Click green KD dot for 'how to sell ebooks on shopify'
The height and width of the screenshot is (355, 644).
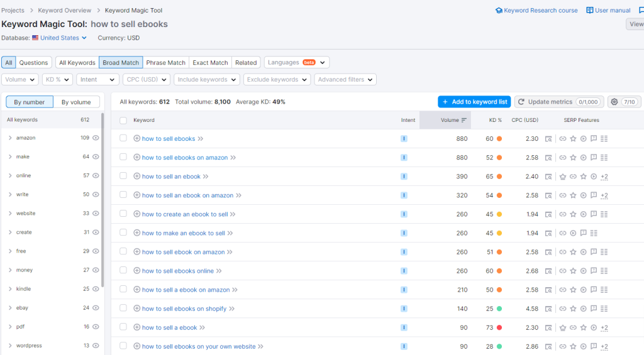click(499, 309)
